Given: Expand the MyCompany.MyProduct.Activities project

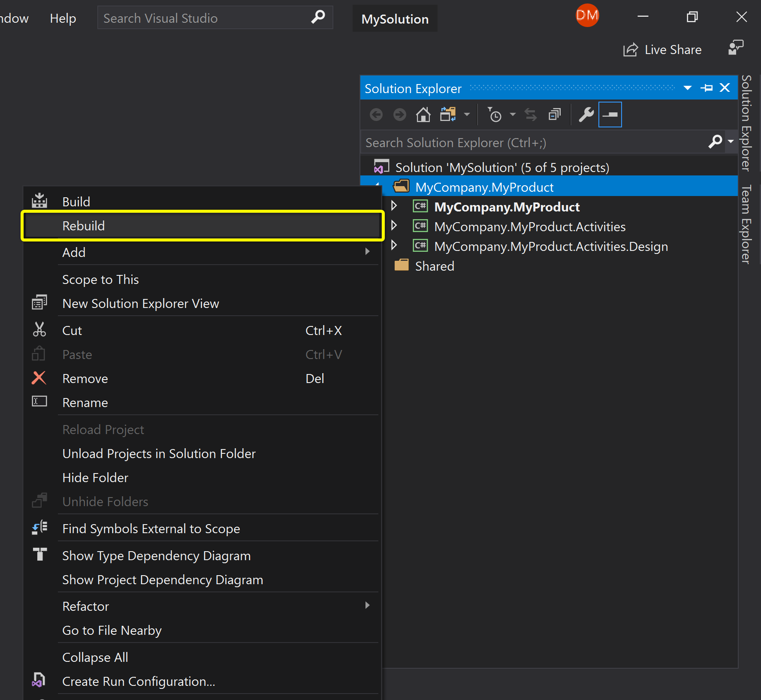Looking at the screenshot, I should (x=395, y=226).
